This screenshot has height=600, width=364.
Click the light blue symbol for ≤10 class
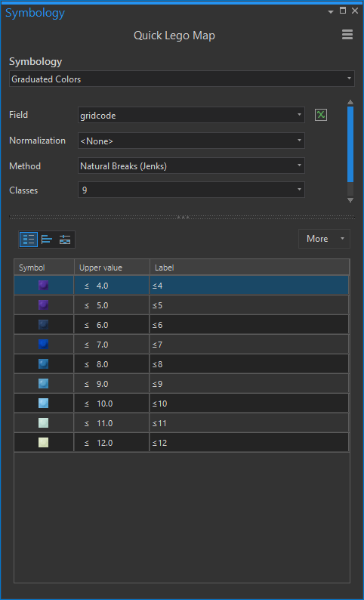44,404
